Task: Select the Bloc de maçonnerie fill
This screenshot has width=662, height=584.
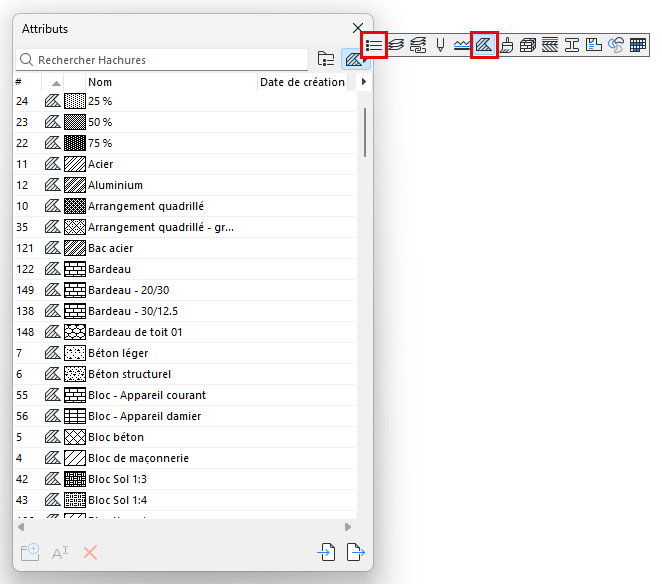Action: click(x=138, y=458)
